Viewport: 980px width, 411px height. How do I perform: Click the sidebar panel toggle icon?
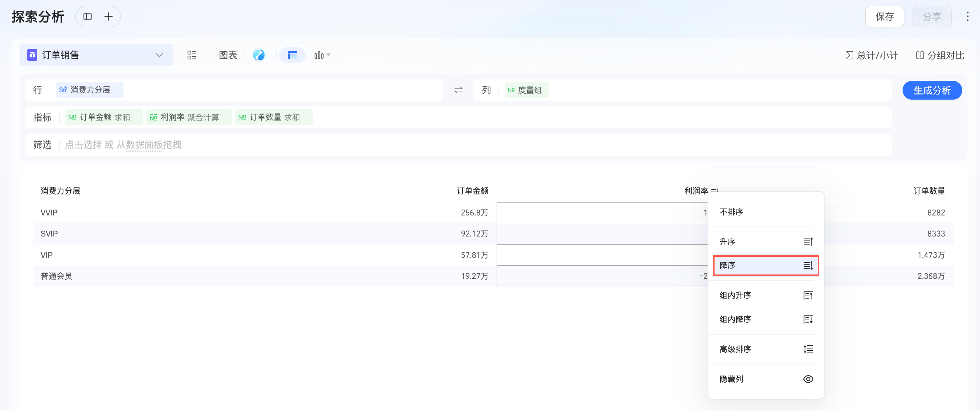click(x=87, y=16)
